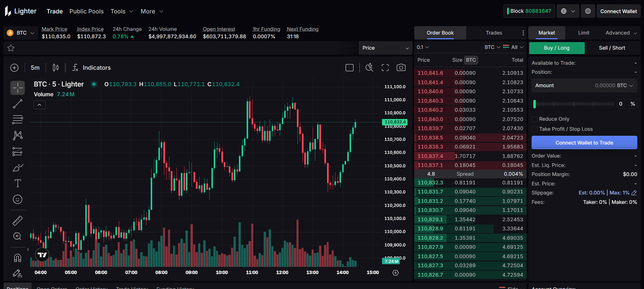The image size is (644, 289).
Task: Select the ruler measure tool
Action: [x=17, y=221]
